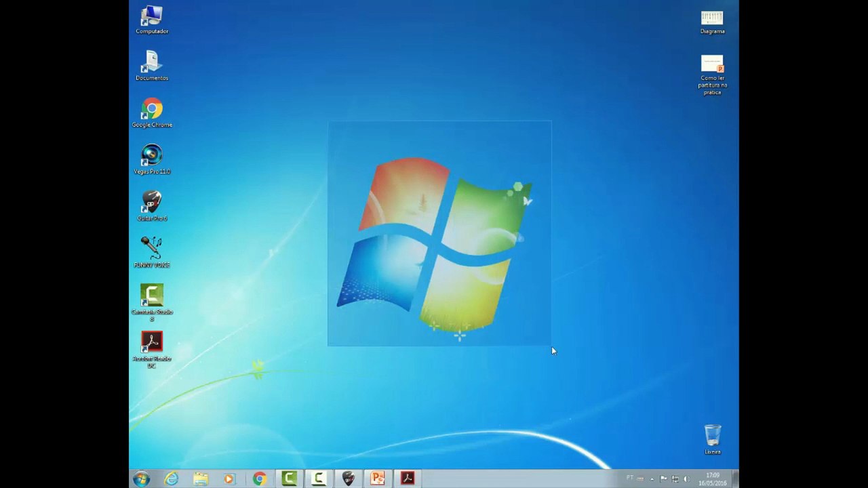The image size is (868, 488).
Task: Select the Diagrama file on the desktop
Action: (712, 21)
